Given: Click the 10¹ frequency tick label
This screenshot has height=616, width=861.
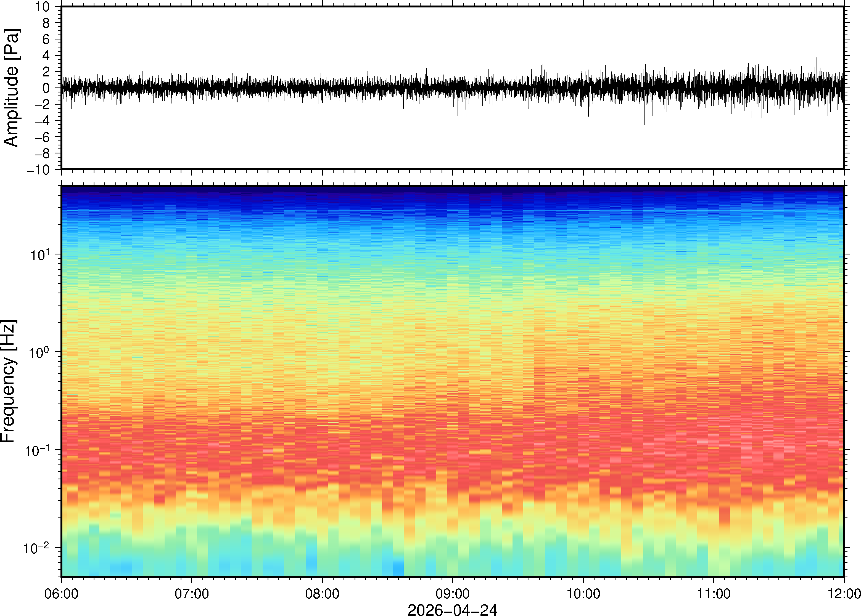Looking at the screenshot, I should click(40, 254).
